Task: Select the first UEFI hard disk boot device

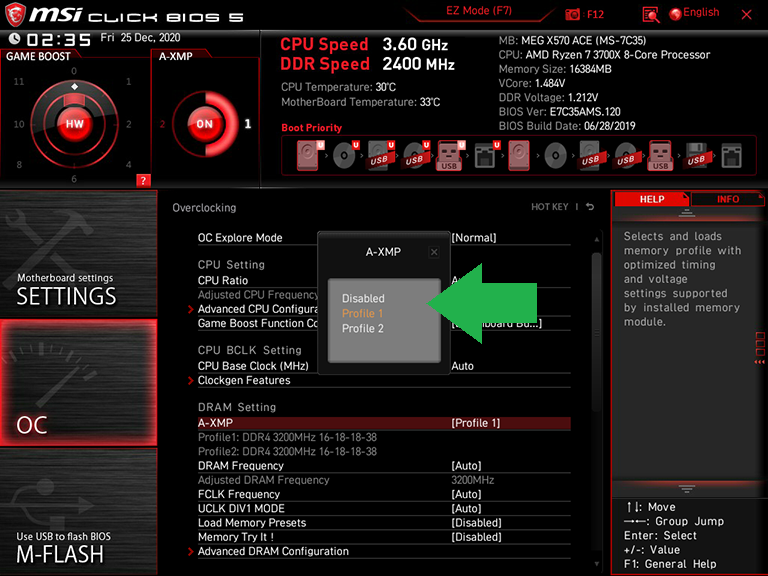Action: 310,155
